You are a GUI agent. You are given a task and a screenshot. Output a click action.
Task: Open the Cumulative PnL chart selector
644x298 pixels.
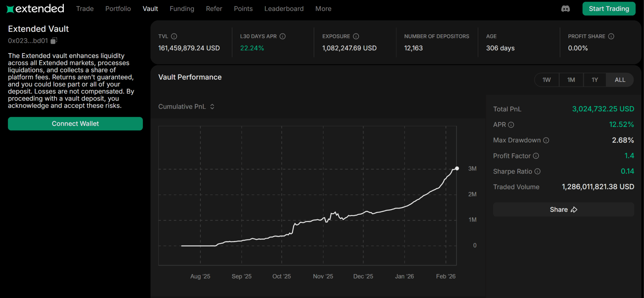[186, 107]
